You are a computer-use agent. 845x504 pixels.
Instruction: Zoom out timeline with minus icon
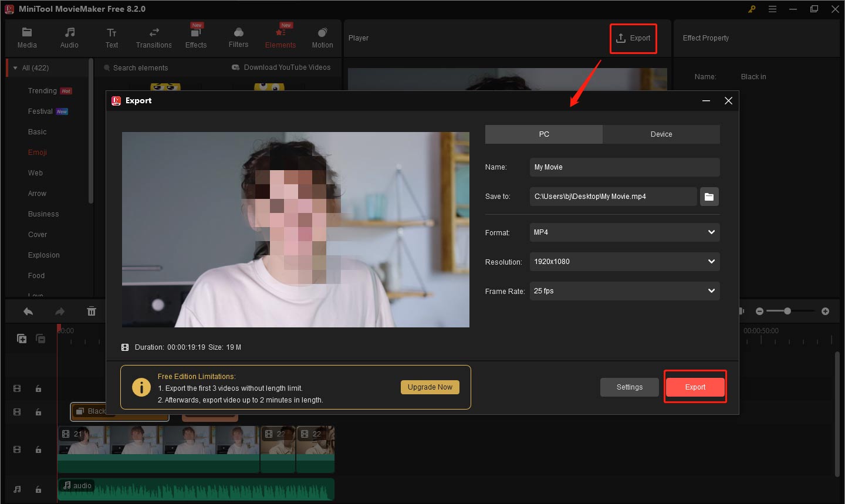point(759,311)
